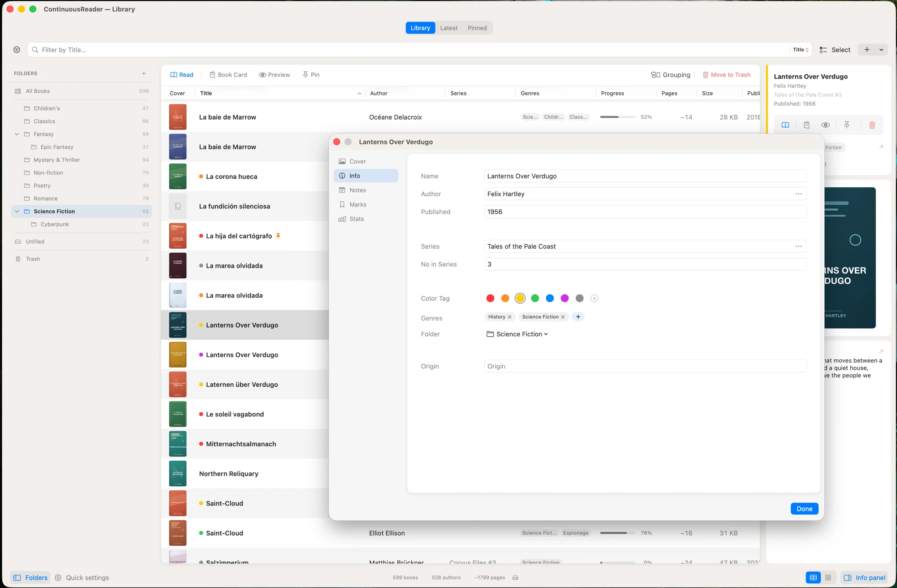897x588 pixels.
Task: Click Add book plus button
Action: click(867, 50)
